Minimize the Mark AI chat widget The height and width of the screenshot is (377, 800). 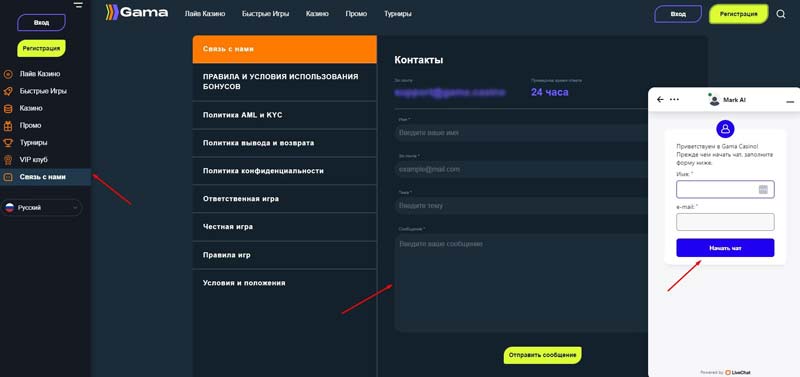point(790,102)
